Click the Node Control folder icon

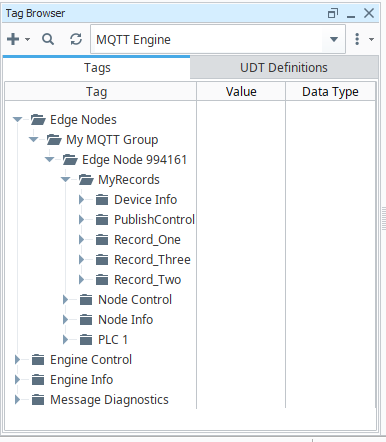86,299
